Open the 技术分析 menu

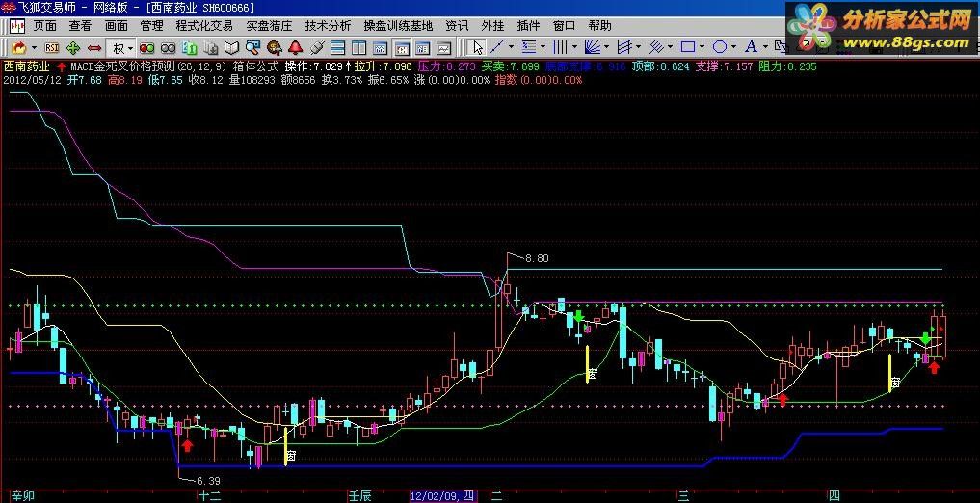329,26
